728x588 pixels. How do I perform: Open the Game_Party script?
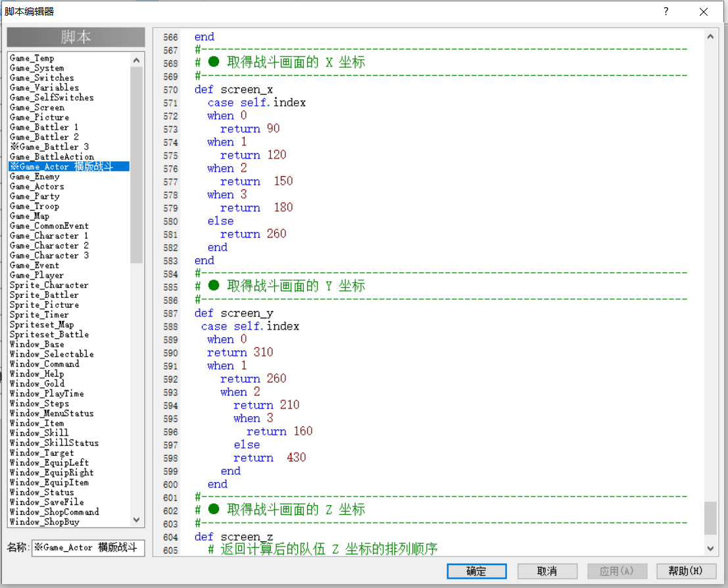[x=35, y=196]
